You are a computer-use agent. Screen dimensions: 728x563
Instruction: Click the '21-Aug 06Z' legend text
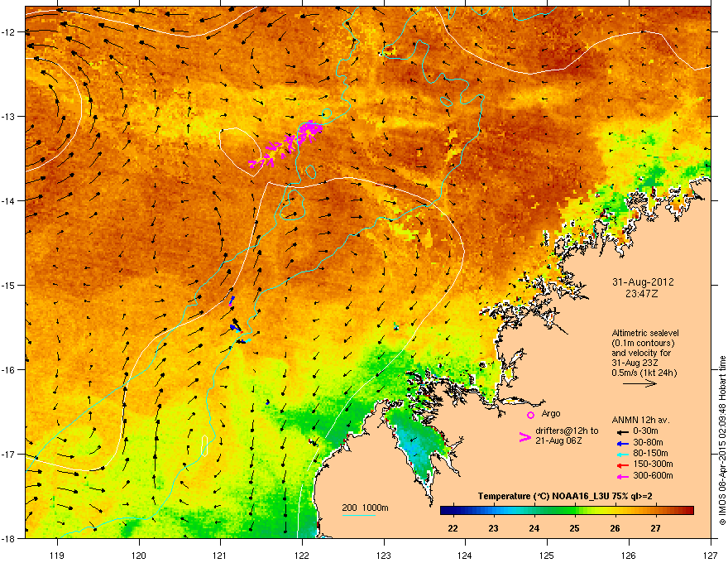558,440
